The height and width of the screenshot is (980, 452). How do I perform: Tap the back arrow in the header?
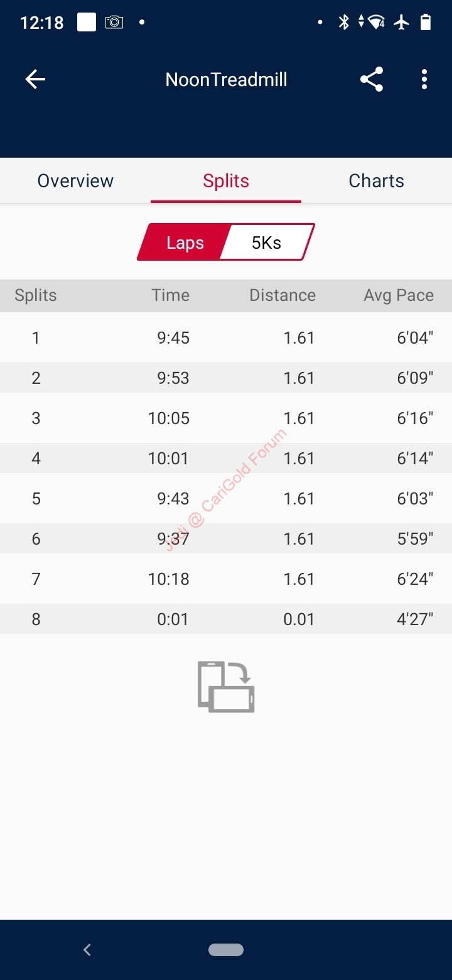(35, 79)
